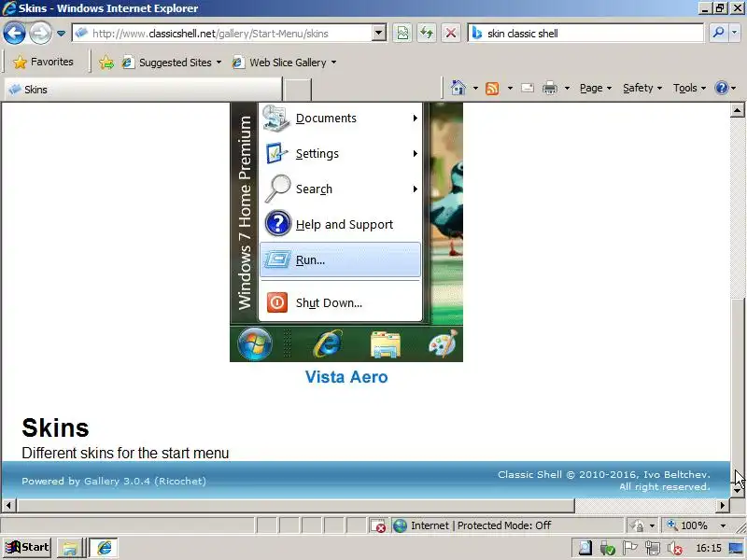Click "Different skins for the start menu" text
Viewport: 747px width, 560px height.
tap(125, 453)
